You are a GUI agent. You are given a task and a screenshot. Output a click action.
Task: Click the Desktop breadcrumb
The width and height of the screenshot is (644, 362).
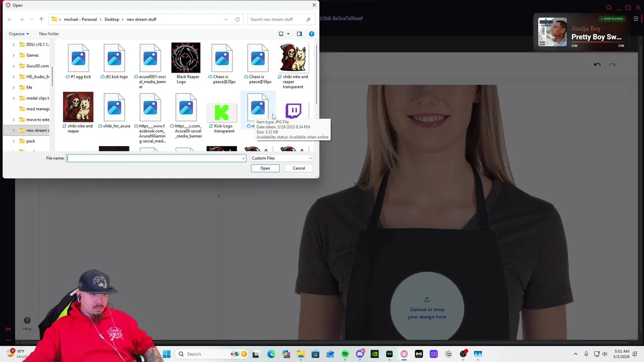(x=112, y=19)
